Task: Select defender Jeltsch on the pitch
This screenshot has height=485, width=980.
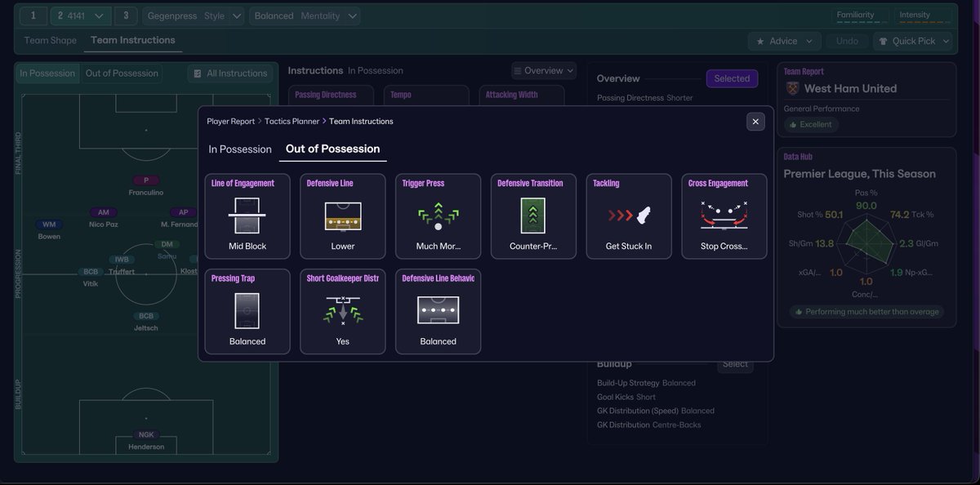Action: pos(146,322)
